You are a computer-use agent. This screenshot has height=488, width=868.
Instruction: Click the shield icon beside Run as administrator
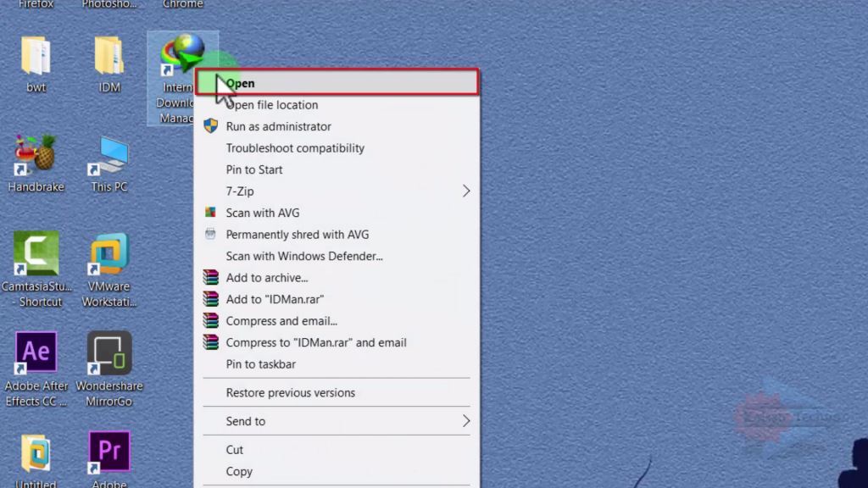210,125
